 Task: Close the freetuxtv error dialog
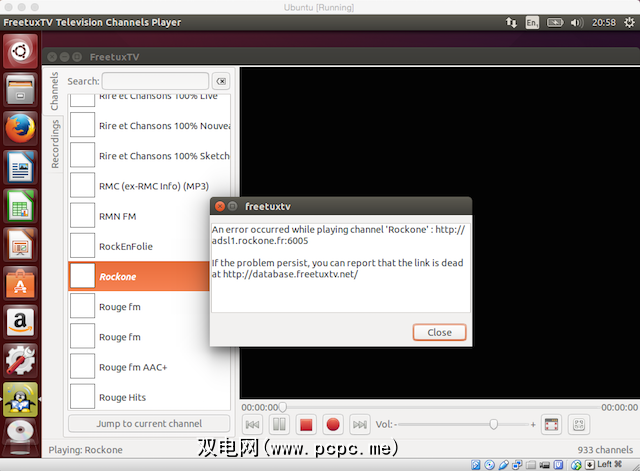pyautogui.click(x=439, y=332)
